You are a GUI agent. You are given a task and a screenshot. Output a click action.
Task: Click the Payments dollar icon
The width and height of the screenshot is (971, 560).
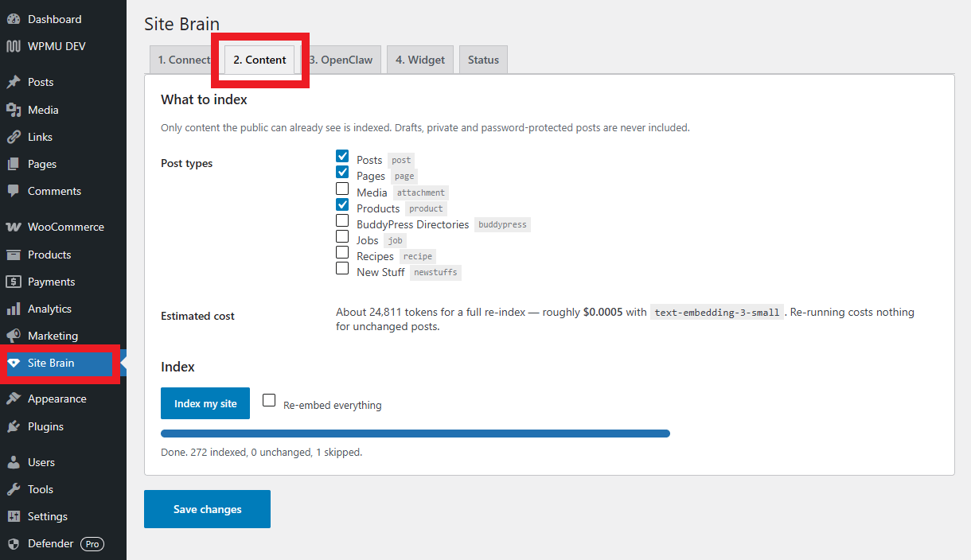(x=14, y=282)
